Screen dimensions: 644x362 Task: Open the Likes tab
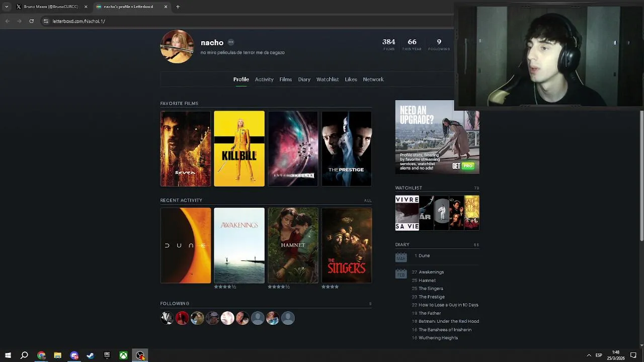(351, 79)
